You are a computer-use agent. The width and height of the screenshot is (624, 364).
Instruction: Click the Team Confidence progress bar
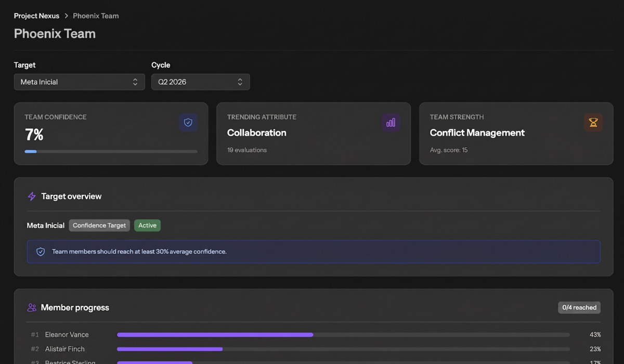point(111,151)
